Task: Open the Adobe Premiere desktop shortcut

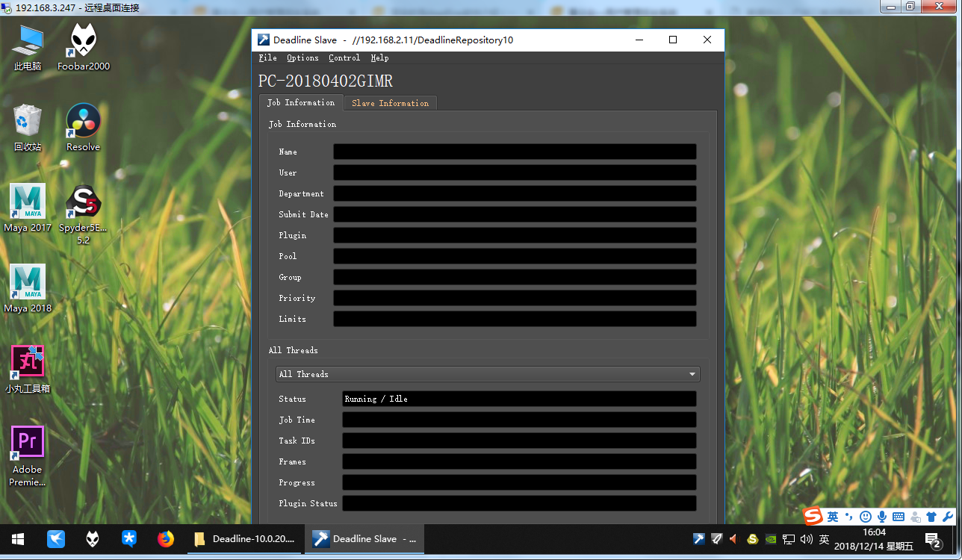Action: (28, 443)
